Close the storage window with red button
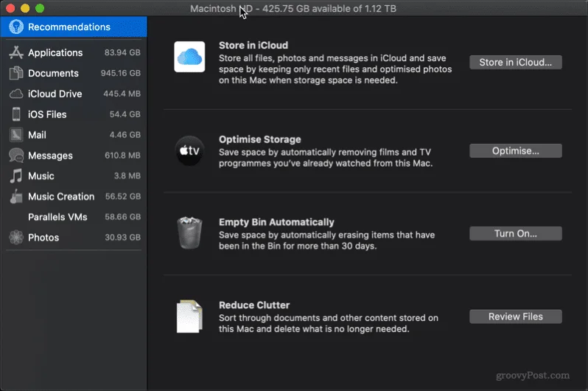588x391 pixels. (10, 8)
